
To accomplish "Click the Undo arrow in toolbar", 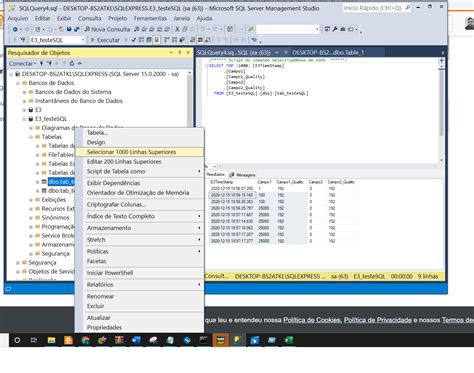I will (203, 29).
